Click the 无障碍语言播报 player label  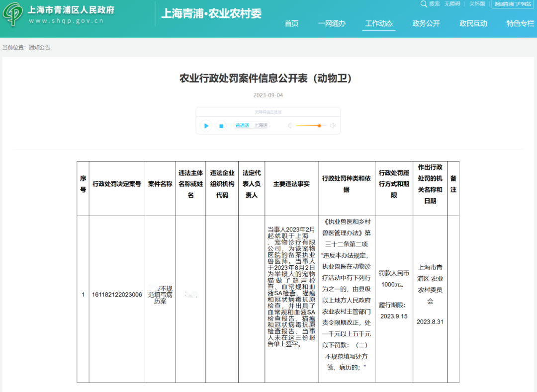point(268,112)
